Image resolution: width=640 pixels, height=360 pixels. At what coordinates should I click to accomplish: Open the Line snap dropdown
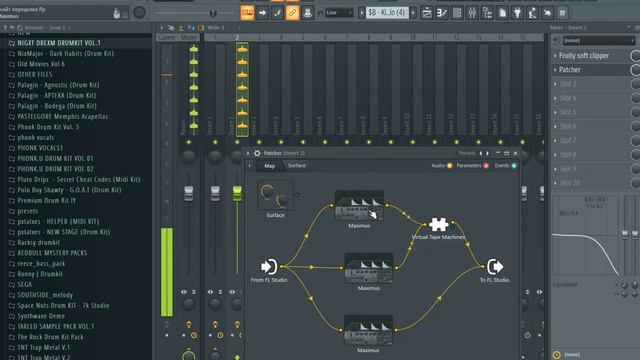click(x=339, y=13)
